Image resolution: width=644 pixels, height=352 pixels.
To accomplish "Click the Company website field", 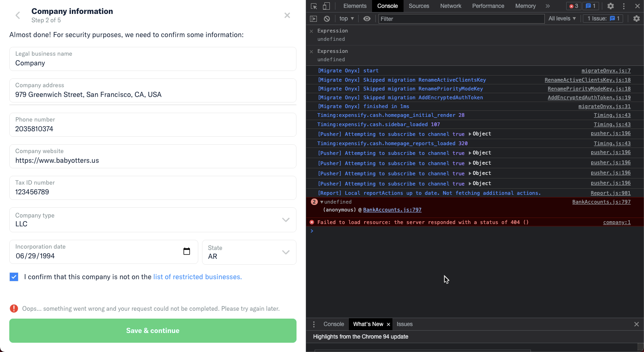I will point(153,156).
